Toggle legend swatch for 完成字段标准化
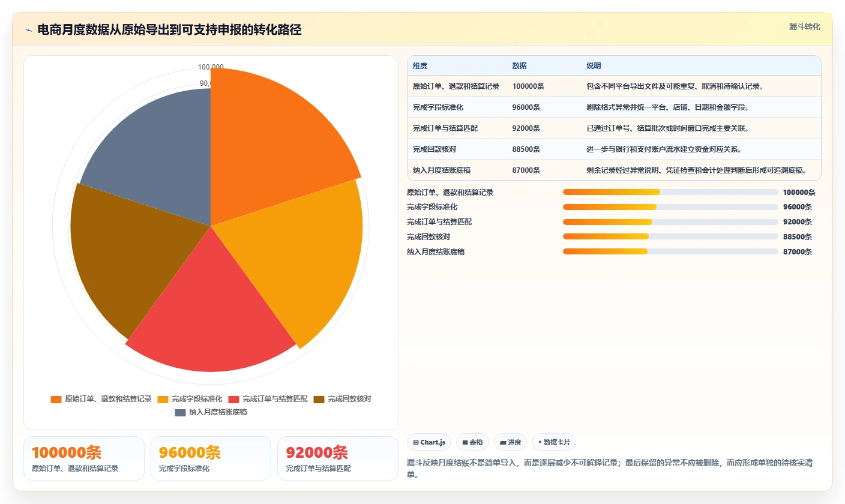Viewport: 845px width, 504px height. 163,399
